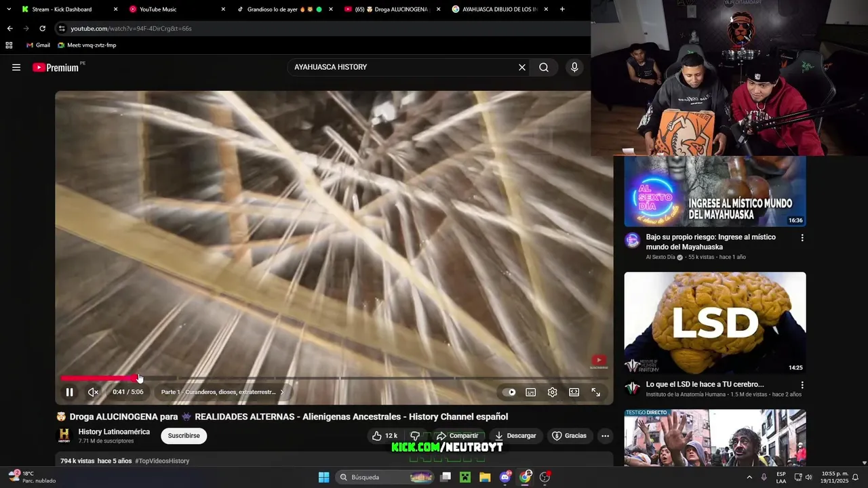Screen dimensions: 868x488
Task: Toggle subtitles/closed captions button
Action: (531, 392)
